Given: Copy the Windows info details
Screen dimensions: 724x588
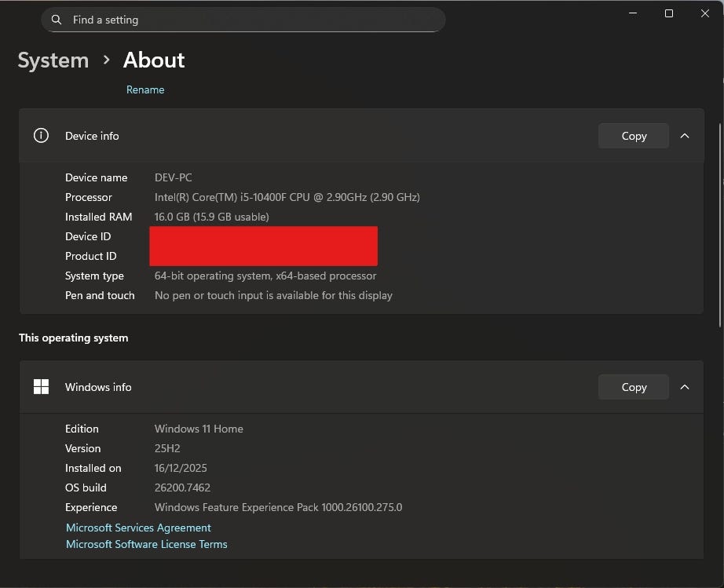Looking at the screenshot, I should click(633, 387).
